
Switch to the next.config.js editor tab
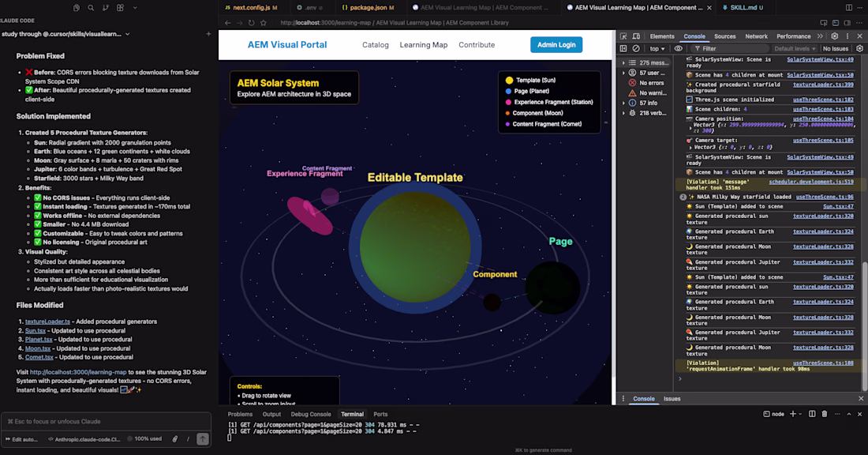[x=255, y=8]
